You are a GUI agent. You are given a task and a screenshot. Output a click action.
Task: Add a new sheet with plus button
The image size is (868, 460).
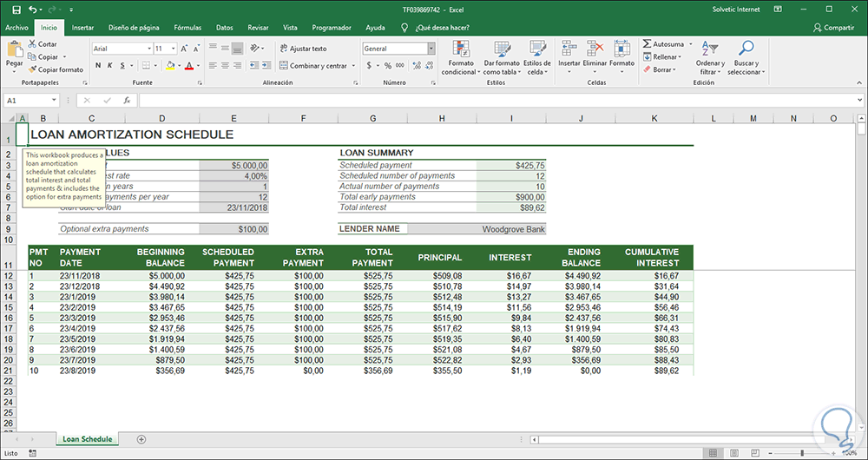click(x=141, y=439)
